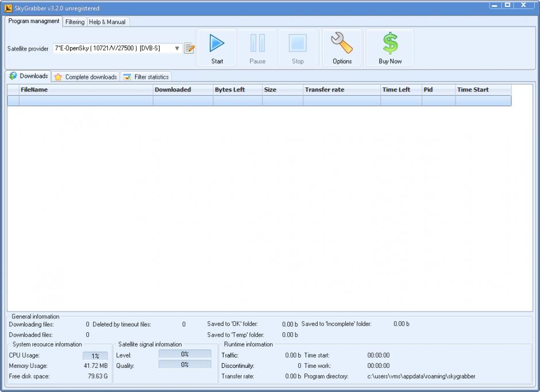This screenshot has width=540, height=392.
Task: Sort by Bytes Left column header
Action: click(x=238, y=90)
